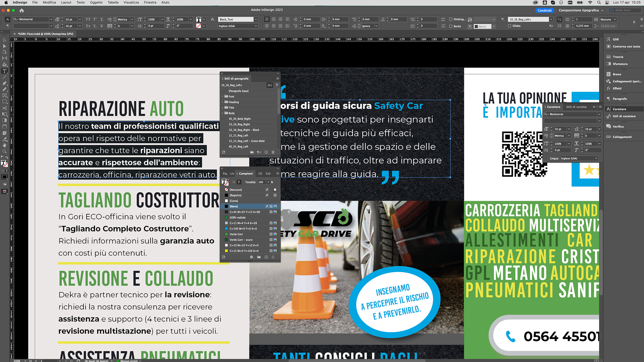Select the Rectangle Frame tool
Viewport: 644px width, 362px height.
point(4,95)
